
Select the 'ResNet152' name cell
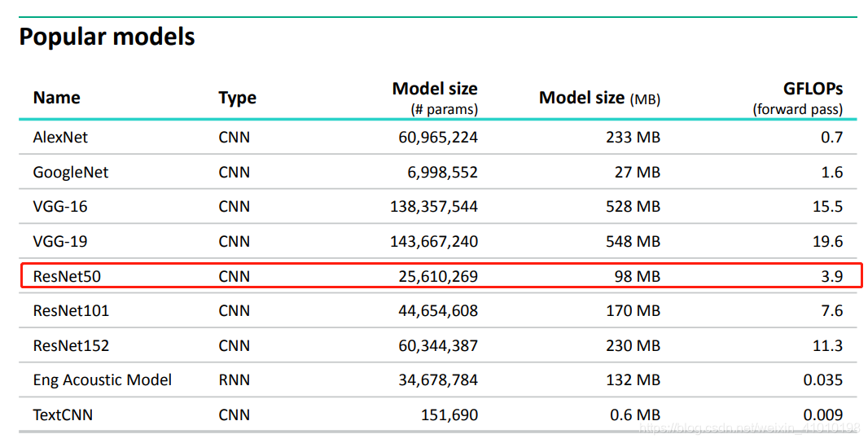tap(71, 345)
